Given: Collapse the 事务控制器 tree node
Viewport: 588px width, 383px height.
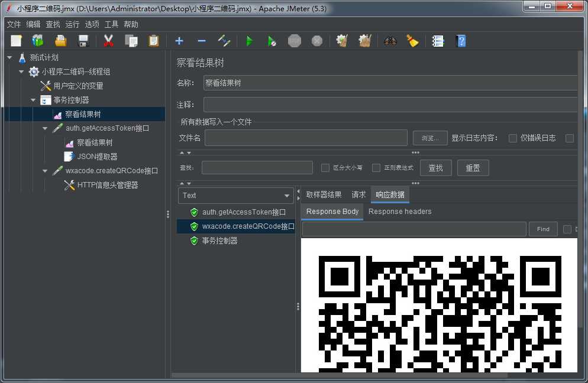Looking at the screenshot, I should 33,100.
